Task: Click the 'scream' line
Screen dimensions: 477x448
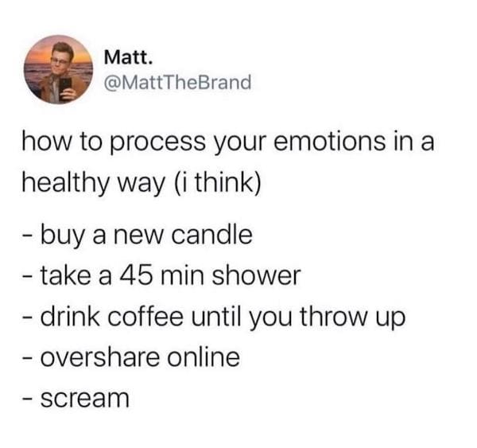Action: tap(76, 398)
